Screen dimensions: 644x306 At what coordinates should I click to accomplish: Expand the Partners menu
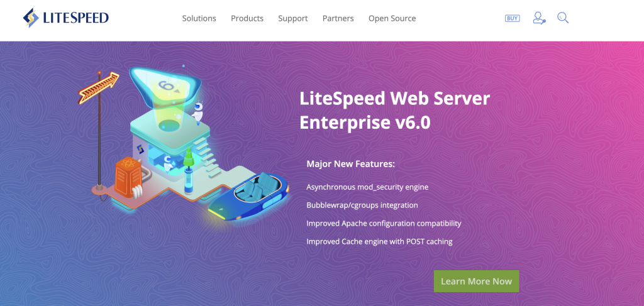(338, 18)
